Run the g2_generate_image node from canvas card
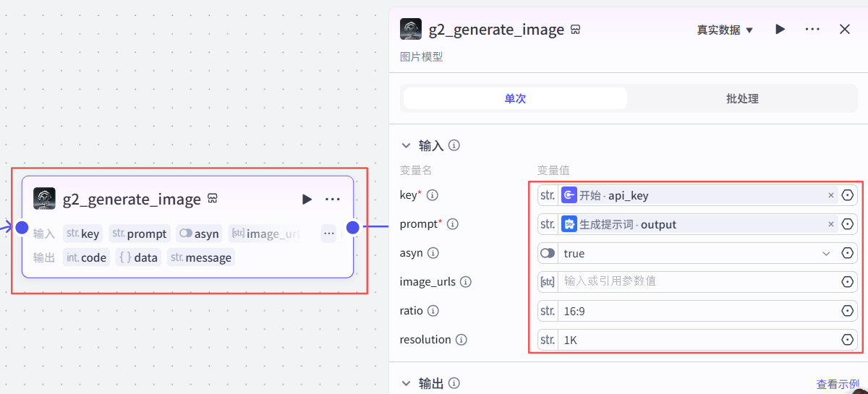Screen dimensions: 868x394 click(x=307, y=199)
